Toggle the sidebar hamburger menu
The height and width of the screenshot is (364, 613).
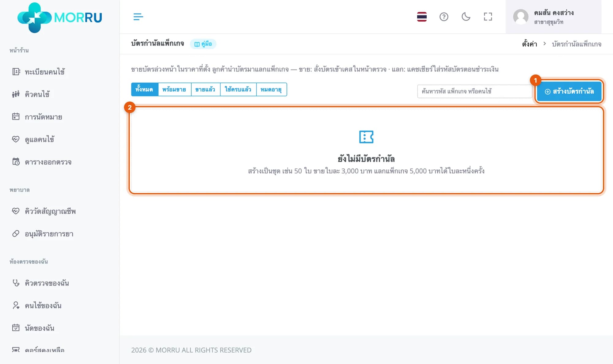coord(138,17)
